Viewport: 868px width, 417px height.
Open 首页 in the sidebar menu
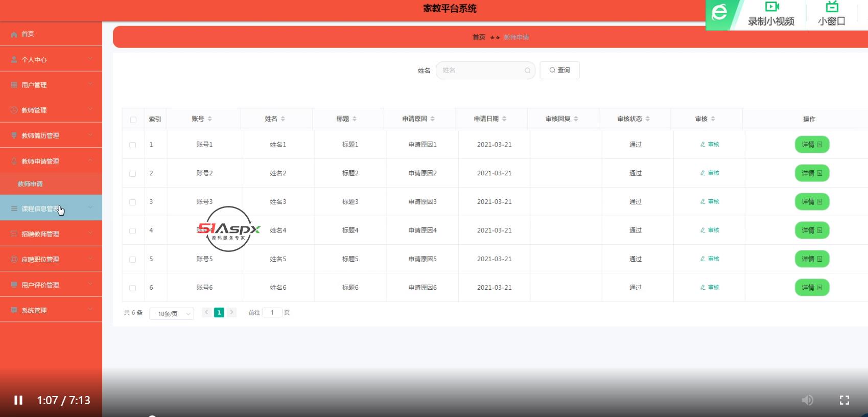coord(51,34)
